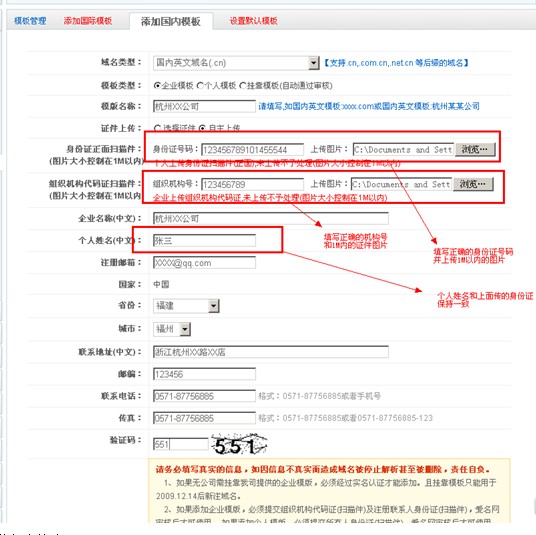The image size is (536, 535).
Task: Expand the 省份 dropdown showing 福建
Action: tap(186, 306)
